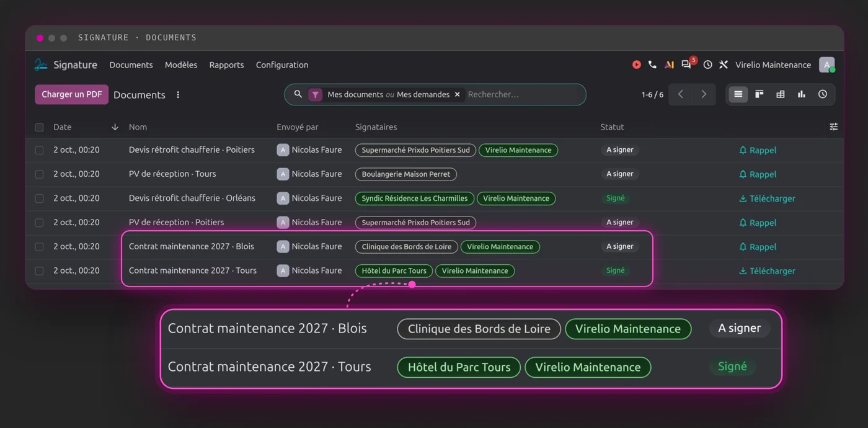Open activities clock icon in top bar
Image resolution: width=868 pixels, height=428 pixels.
(x=707, y=65)
